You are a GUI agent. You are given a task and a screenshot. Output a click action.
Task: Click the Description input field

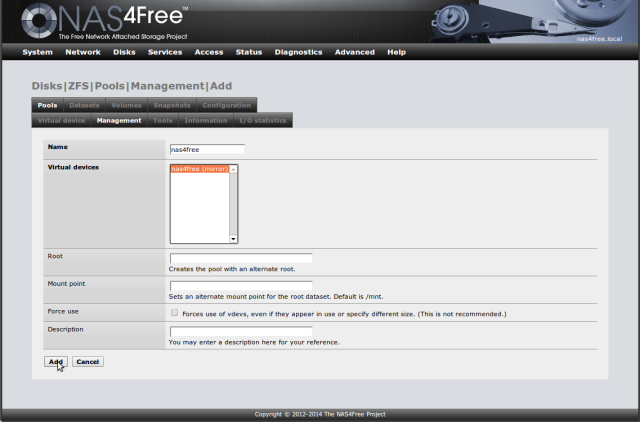pos(241,331)
